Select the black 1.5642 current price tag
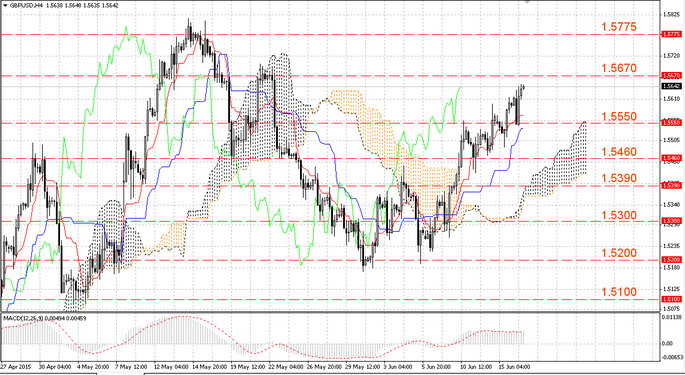This screenshot has height=375, width=685. click(671, 87)
